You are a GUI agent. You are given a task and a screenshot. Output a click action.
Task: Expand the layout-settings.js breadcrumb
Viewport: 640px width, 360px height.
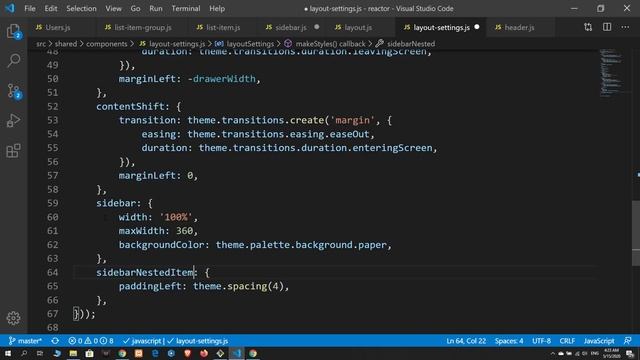[x=172, y=44]
